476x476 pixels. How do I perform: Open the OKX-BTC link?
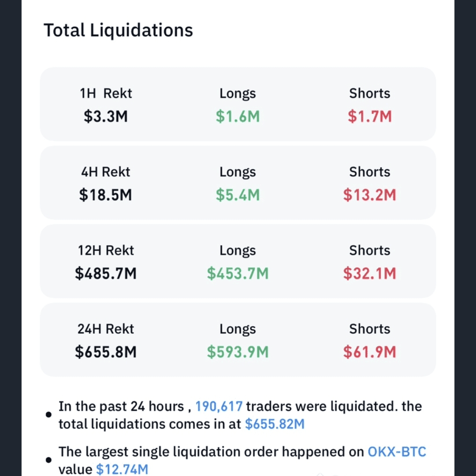click(x=397, y=452)
